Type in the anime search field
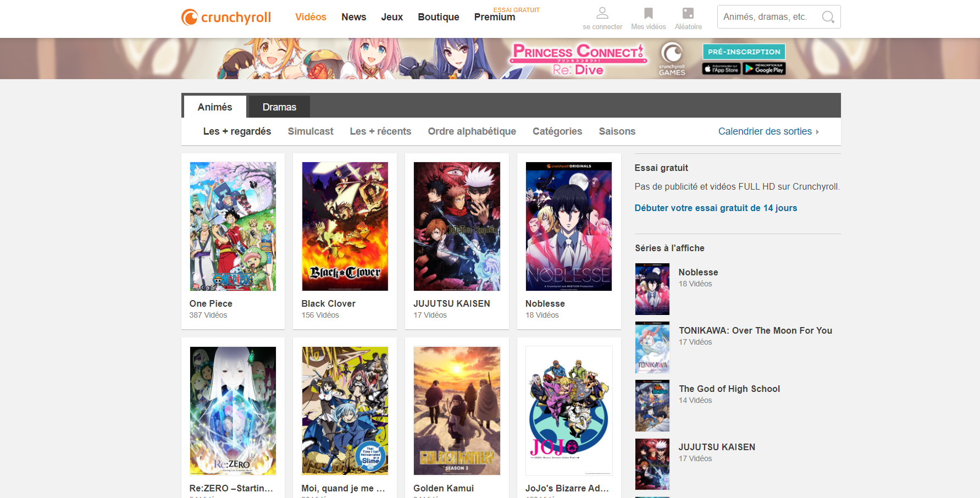980x498 pixels. (x=769, y=17)
